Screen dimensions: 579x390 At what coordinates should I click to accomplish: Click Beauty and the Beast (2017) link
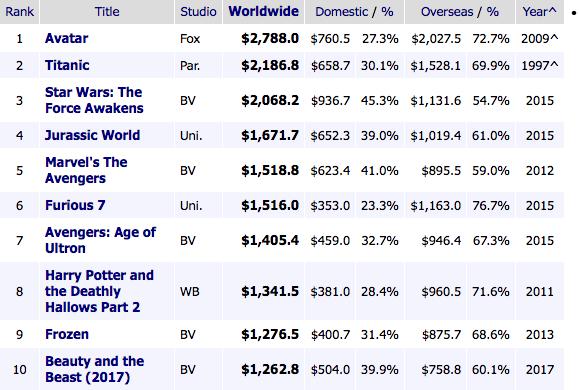[x=95, y=369]
